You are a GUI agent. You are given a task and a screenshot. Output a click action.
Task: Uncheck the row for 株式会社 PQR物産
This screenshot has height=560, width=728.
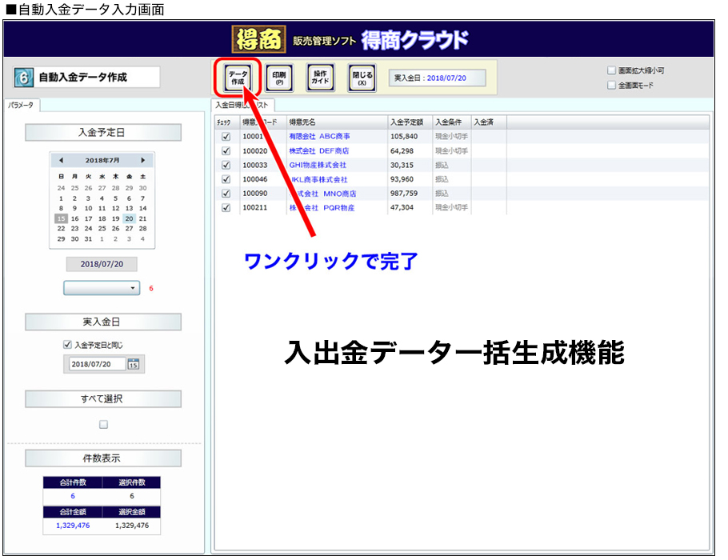point(226,207)
